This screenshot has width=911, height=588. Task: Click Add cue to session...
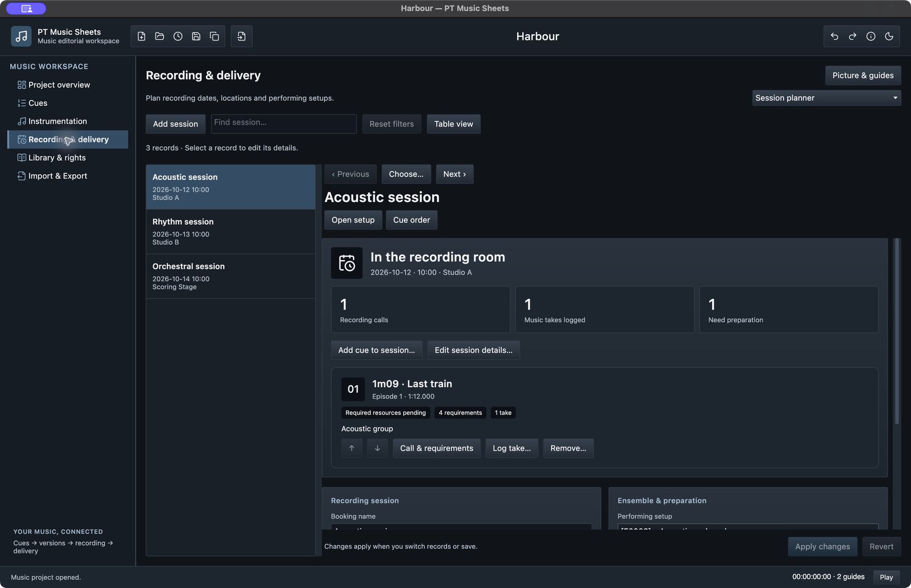376,350
